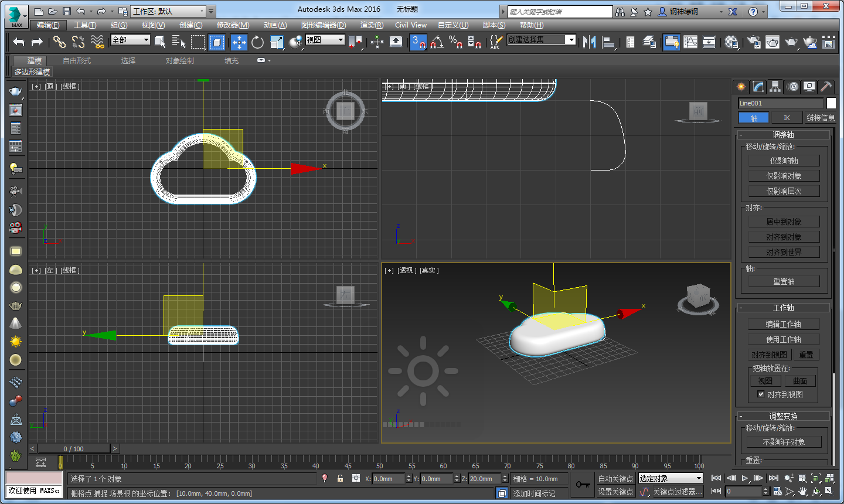The height and width of the screenshot is (504, 844).
Task: Collapse the 调整轴 rollout
Action: (783, 135)
